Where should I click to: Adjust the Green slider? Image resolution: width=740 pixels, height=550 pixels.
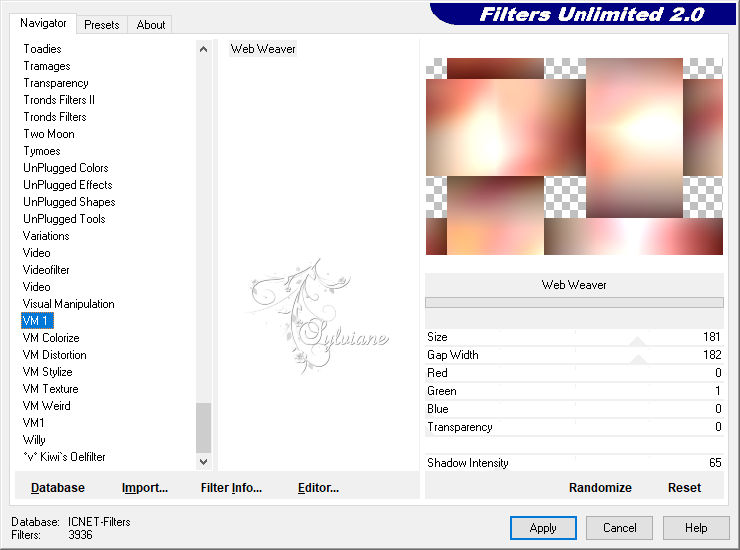(574, 391)
